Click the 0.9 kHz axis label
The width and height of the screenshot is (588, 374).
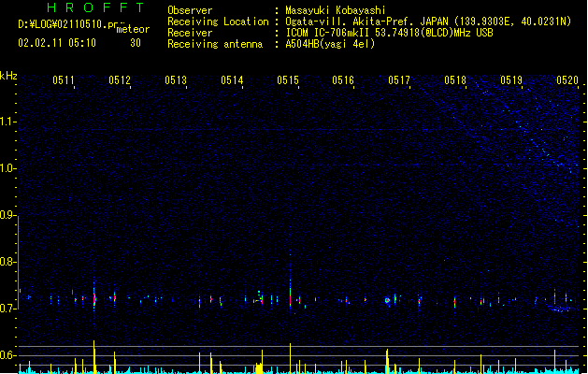click(7, 215)
